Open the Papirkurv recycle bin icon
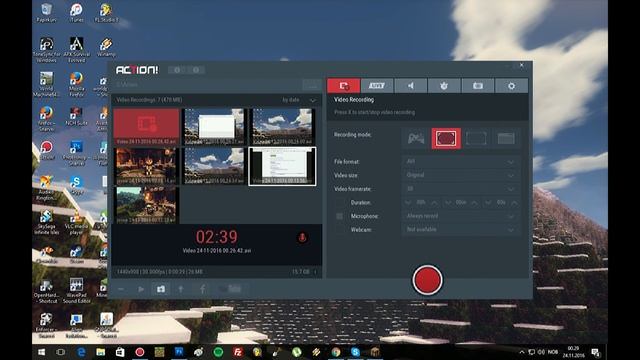This screenshot has width=640, height=360. 47,13
